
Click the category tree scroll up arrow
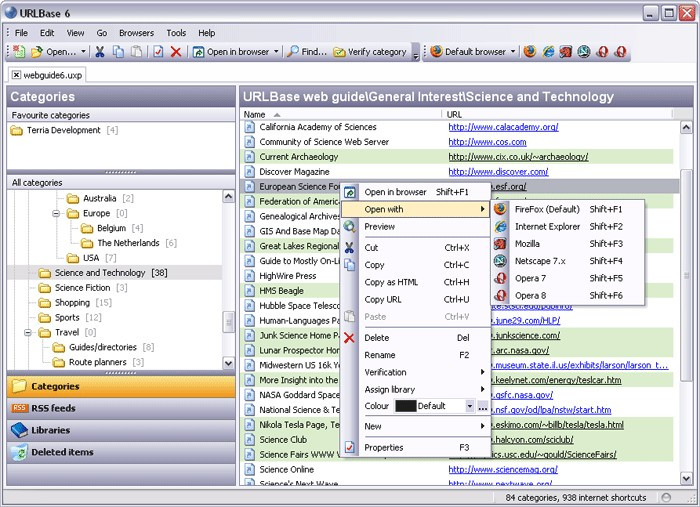[228, 196]
